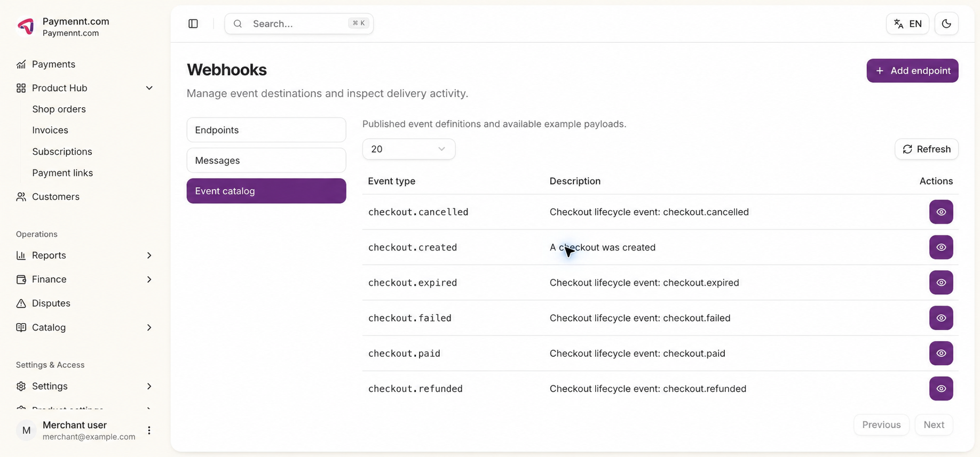This screenshot has width=980, height=457.
Task: Click the merchant@example.com email text
Action: 89,437
